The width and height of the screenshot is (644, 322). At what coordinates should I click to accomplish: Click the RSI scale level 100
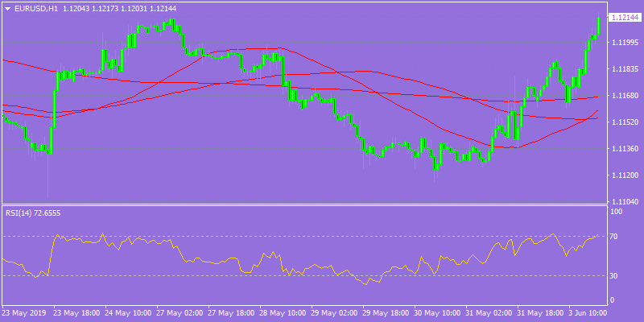(617, 212)
